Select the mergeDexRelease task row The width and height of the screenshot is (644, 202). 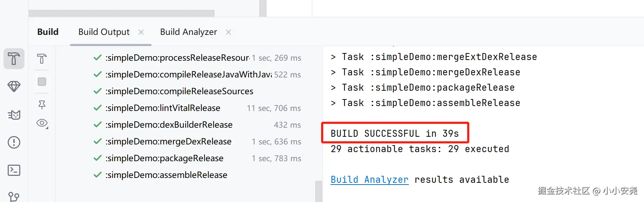tap(168, 142)
